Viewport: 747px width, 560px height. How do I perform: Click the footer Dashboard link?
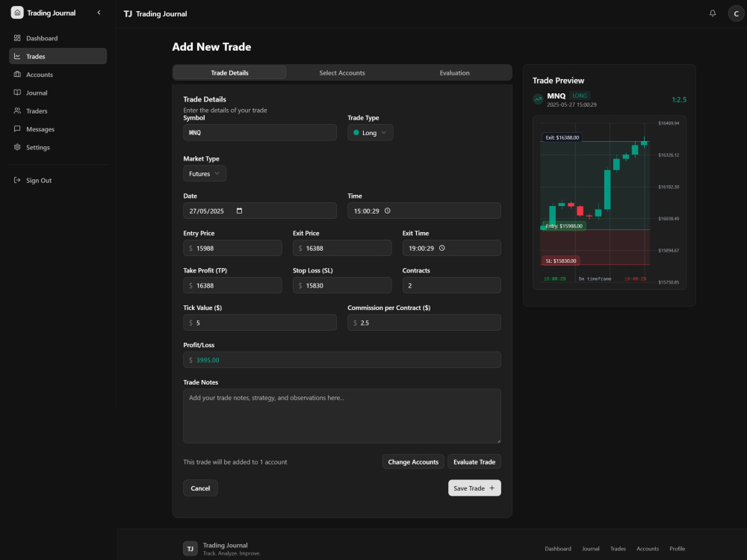tap(558, 549)
